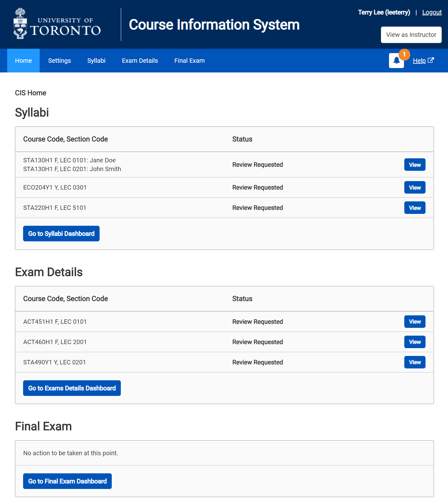Viewport: 448px width, 503px height.
Task: View the ECO204Y1 Y syllabus
Action: 415,187
